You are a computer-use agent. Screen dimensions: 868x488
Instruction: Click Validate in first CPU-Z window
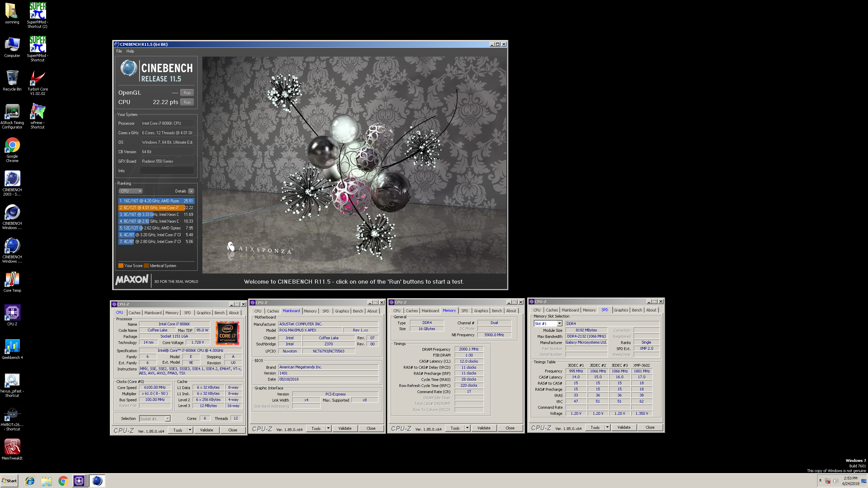point(206,430)
